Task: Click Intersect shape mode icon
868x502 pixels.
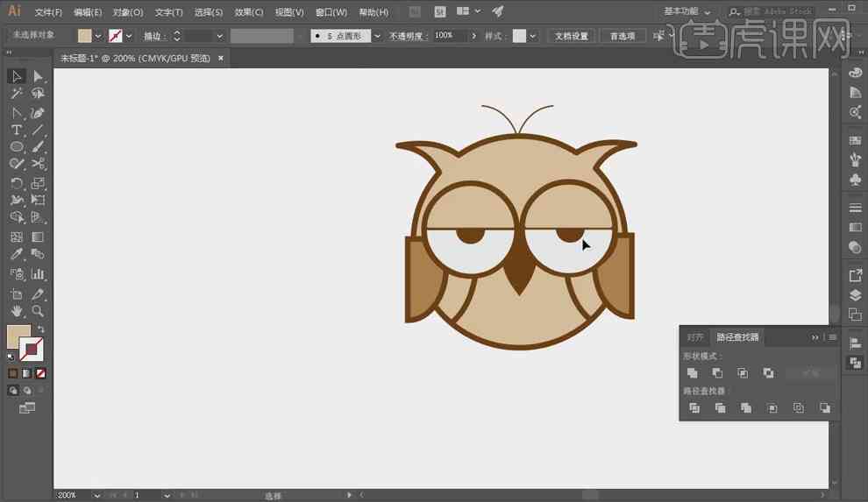Action: click(x=743, y=373)
